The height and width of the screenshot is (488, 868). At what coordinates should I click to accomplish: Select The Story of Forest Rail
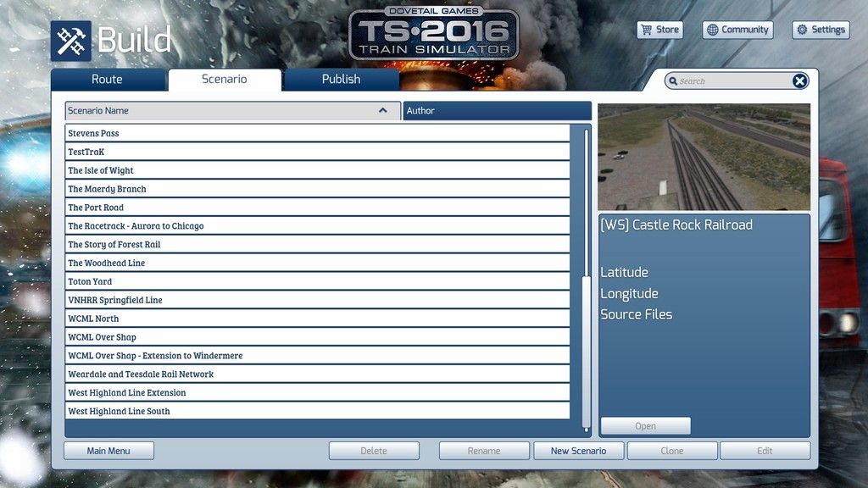click(318, 245)
